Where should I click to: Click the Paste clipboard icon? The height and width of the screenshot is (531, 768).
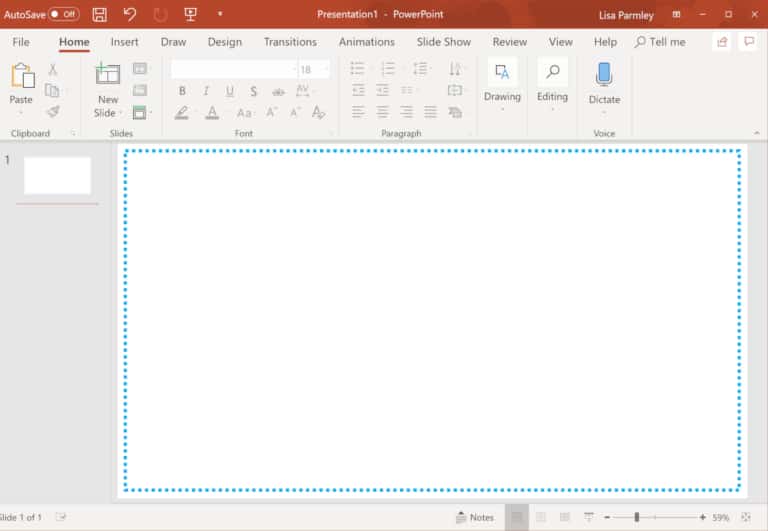pos(21,77)
